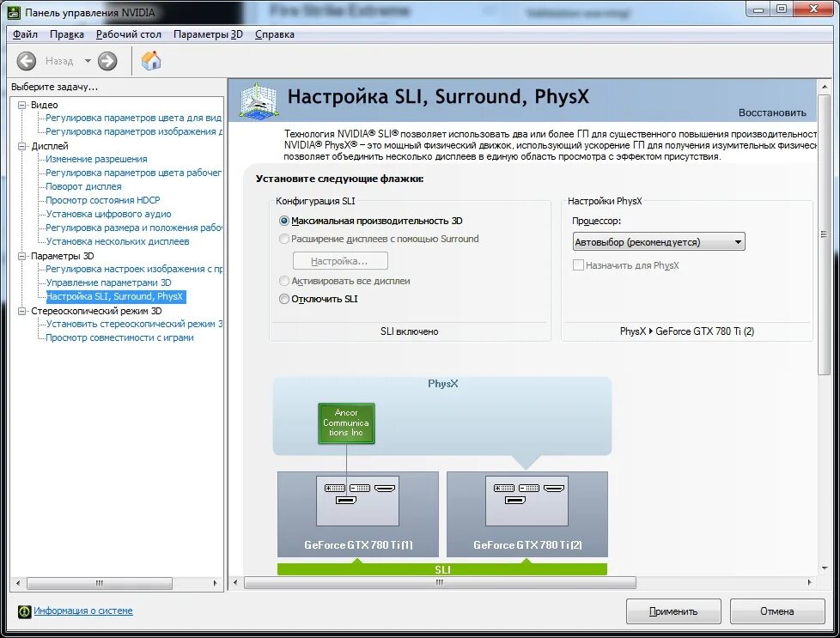Click right pane scroll right arrow

[x=809, y=583]
